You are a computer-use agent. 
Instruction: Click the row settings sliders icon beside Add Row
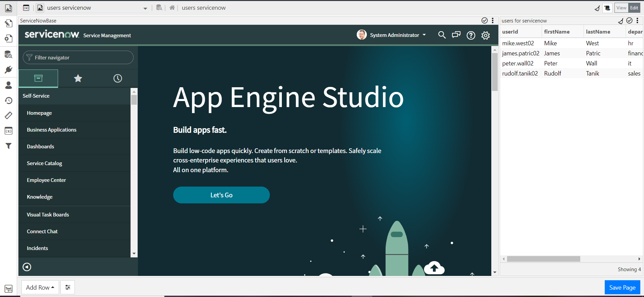68,287
